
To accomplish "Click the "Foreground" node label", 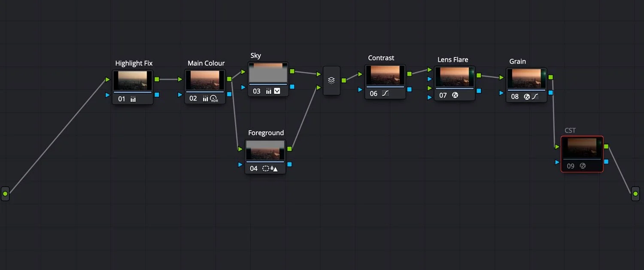I will pos(266,133).
